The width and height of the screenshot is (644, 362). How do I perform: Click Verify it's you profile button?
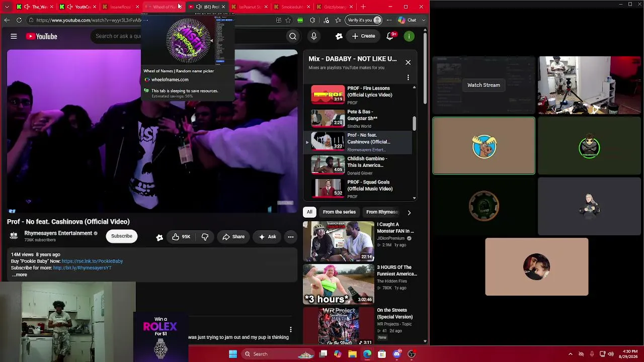coord(364,20)
